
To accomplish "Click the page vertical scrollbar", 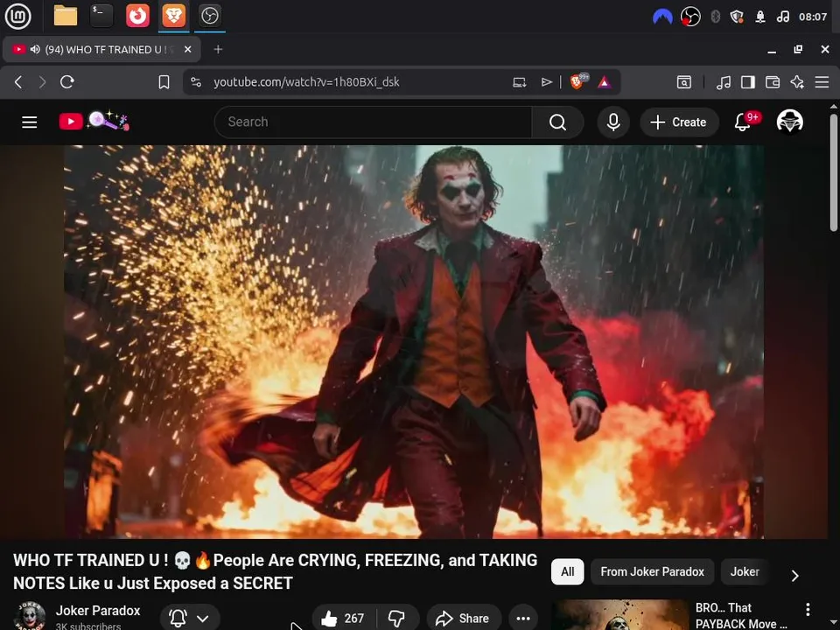I will pos(834,171).
